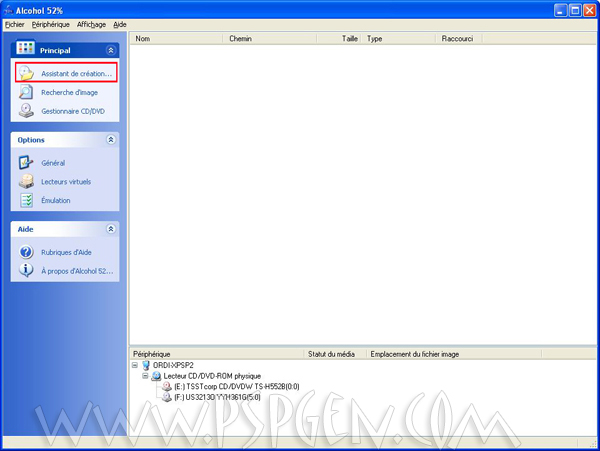Open Gestionnaire CD/DVD link
The width and height of the screenshot is (600, 451).
click(x=73, y=111)
